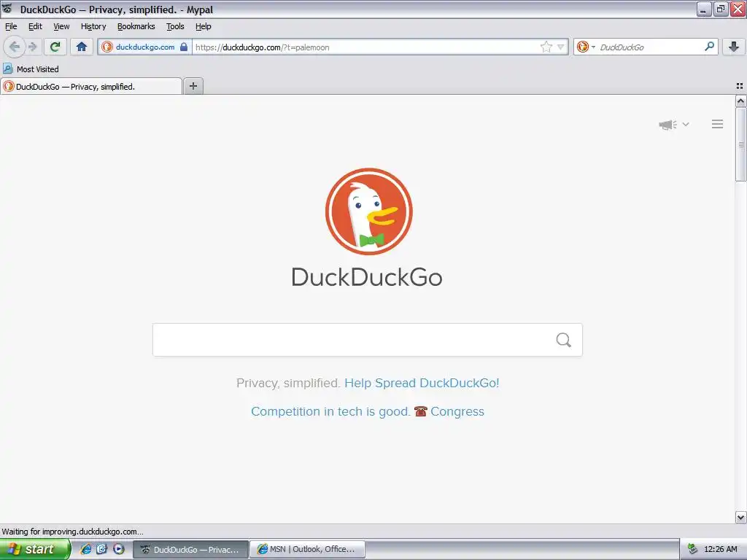
Task: Switch to MSN | Outlook taskbar window
Action: [x=307, y=549]
